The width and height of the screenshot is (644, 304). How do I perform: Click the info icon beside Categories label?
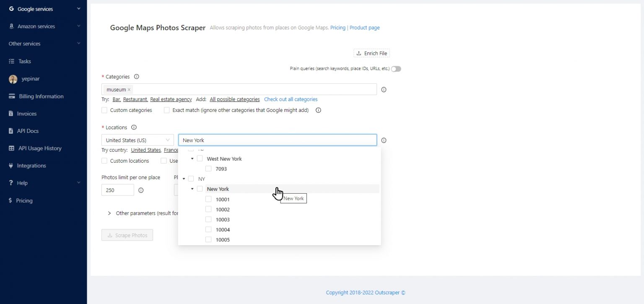point(136,77)
